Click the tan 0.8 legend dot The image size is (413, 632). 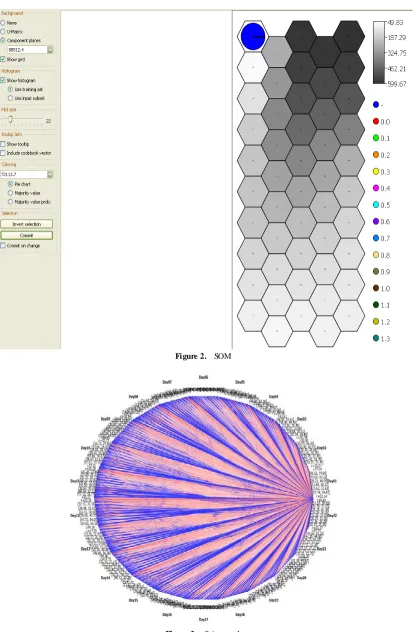[376, 255]
